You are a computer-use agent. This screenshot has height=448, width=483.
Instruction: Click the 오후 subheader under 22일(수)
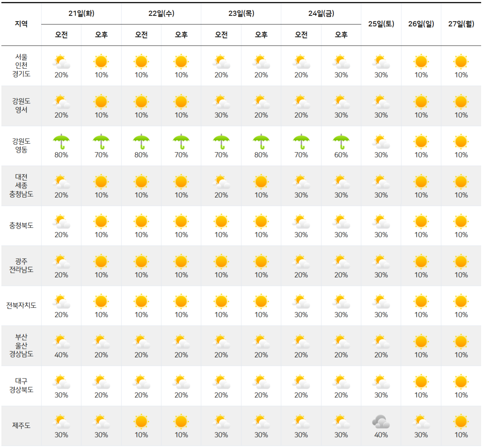point(181,35)
